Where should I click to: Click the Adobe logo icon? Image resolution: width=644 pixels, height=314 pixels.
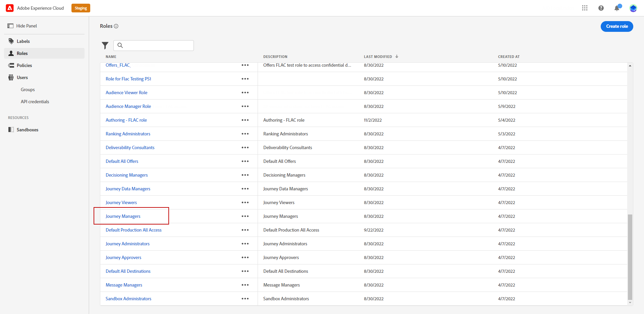[10, 8]
